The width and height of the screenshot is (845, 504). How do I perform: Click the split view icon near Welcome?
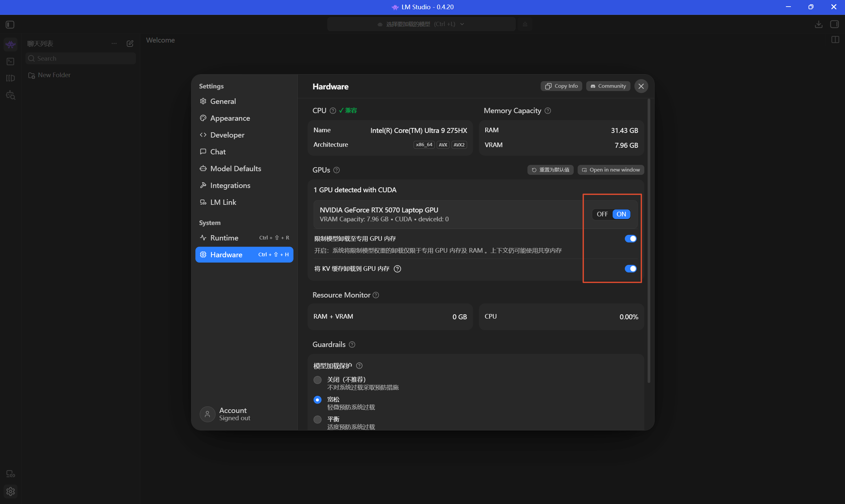click(835, 40)
